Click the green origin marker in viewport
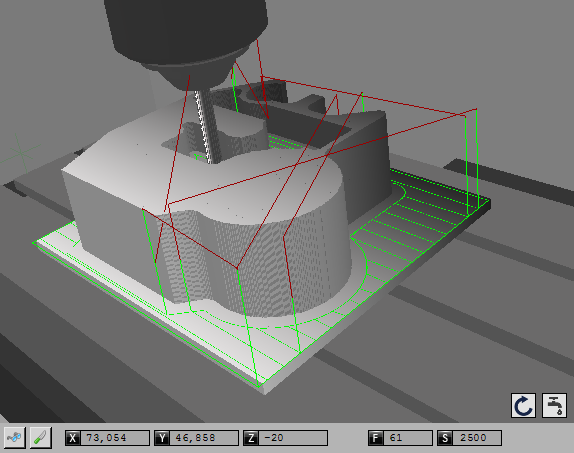 pyautogui.click(x=21, y=153)
